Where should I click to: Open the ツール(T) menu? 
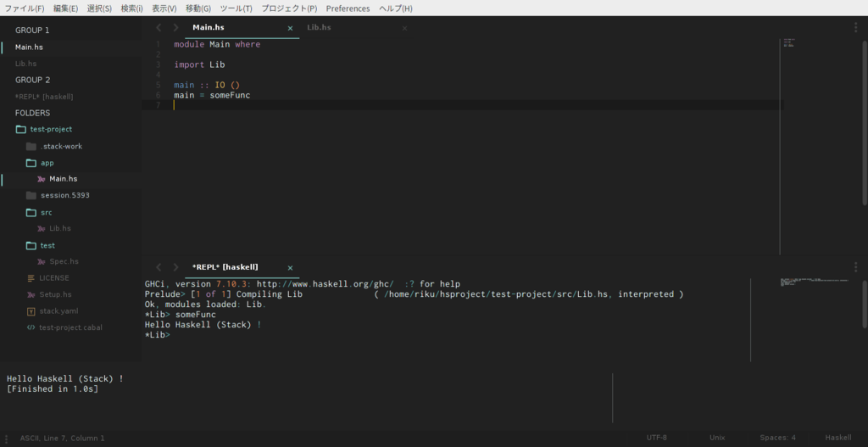click(x=236, y=8)
